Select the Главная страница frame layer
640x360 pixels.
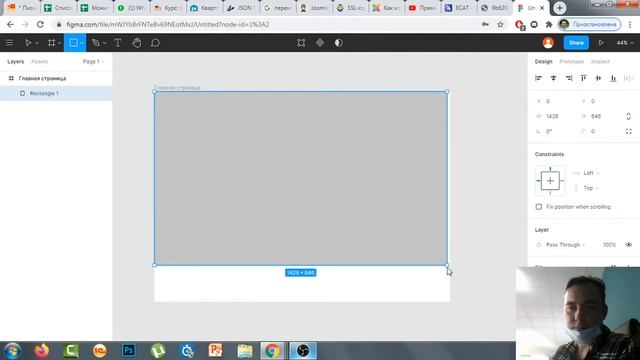pyautogui.click(x=56, y=78)
